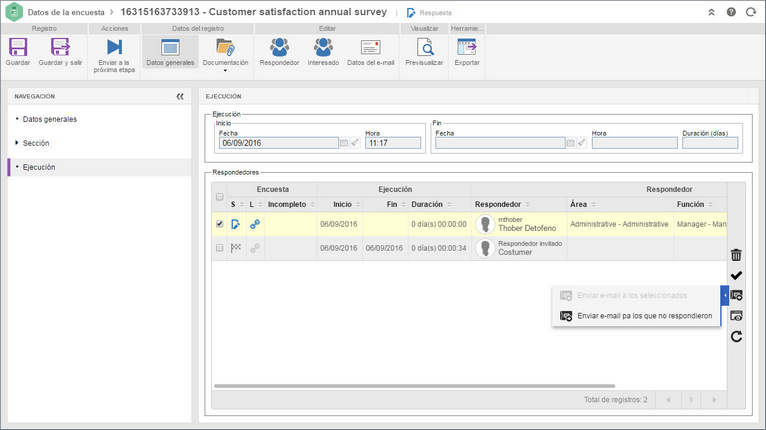This screenshot has height=430, width=766.
Task: Open Datos generales toolbar button
Action: point(170,52)
